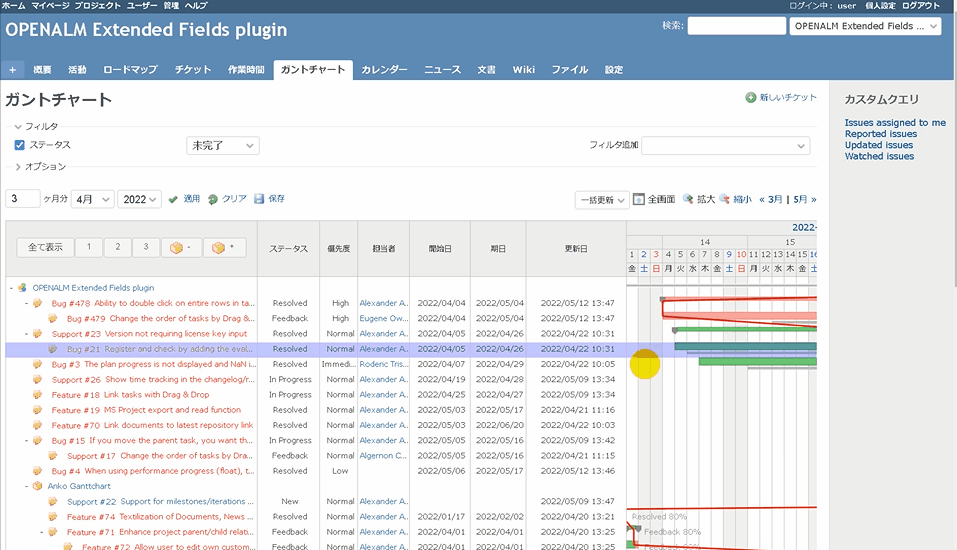
Task: Click the ticket icon for Feature #70
Action: coord(37,425)
